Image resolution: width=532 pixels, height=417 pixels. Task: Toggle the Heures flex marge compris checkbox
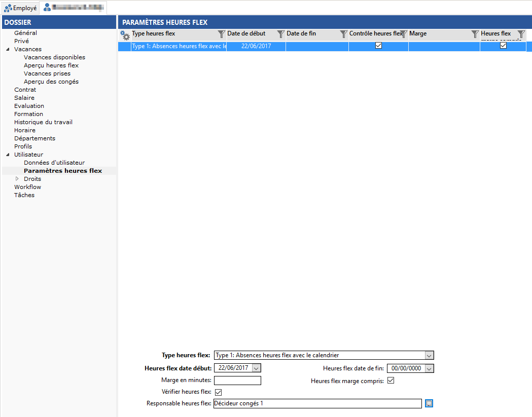391,381
